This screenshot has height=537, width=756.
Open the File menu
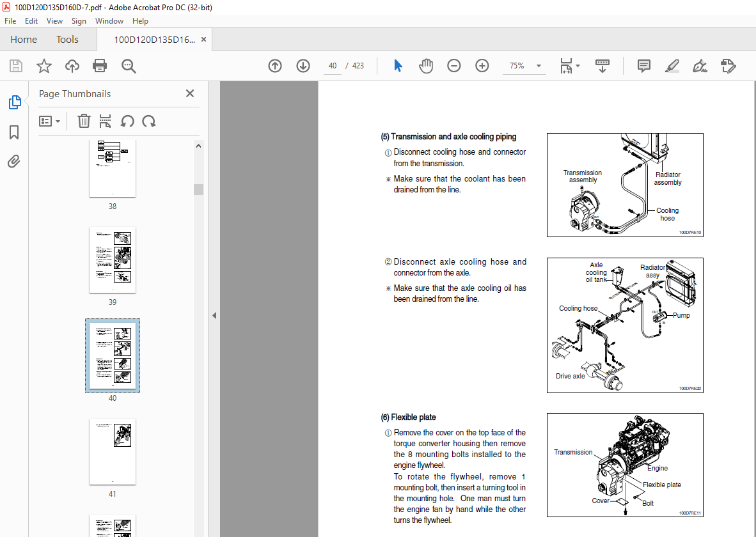[x=10, y=20]
